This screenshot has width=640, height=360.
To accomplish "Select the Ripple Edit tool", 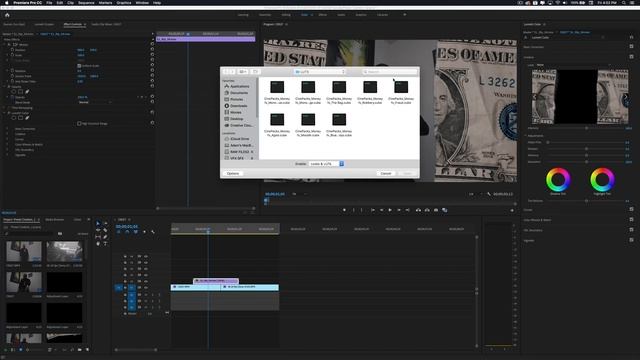I will 98,230.
